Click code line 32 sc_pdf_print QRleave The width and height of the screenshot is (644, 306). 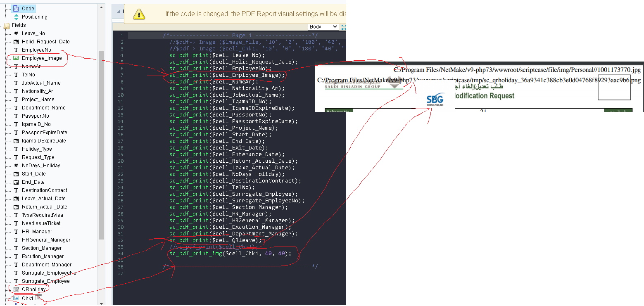pyautogui.click(x=216, y=240)
